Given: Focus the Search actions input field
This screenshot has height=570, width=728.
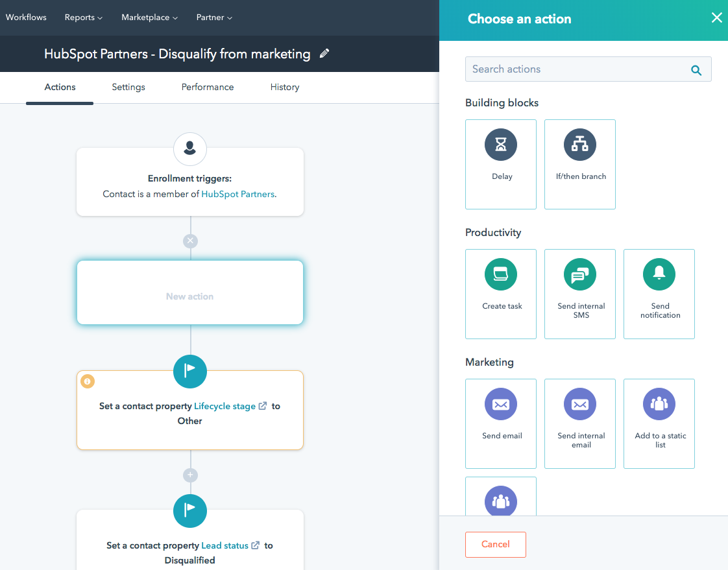Looking at the screenshot, I should click(588, 69).
